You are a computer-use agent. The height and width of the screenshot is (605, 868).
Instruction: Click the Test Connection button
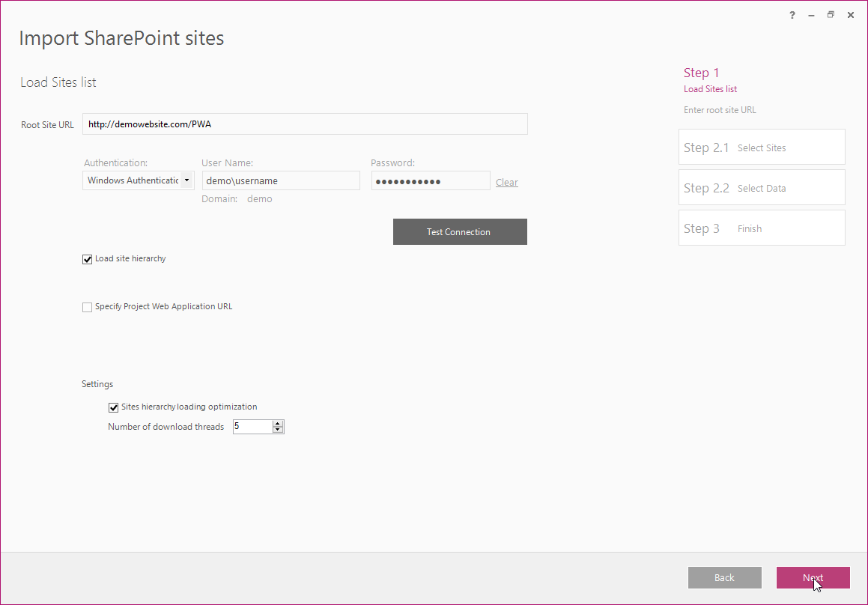pyautogui.click(x=460, y=231)
